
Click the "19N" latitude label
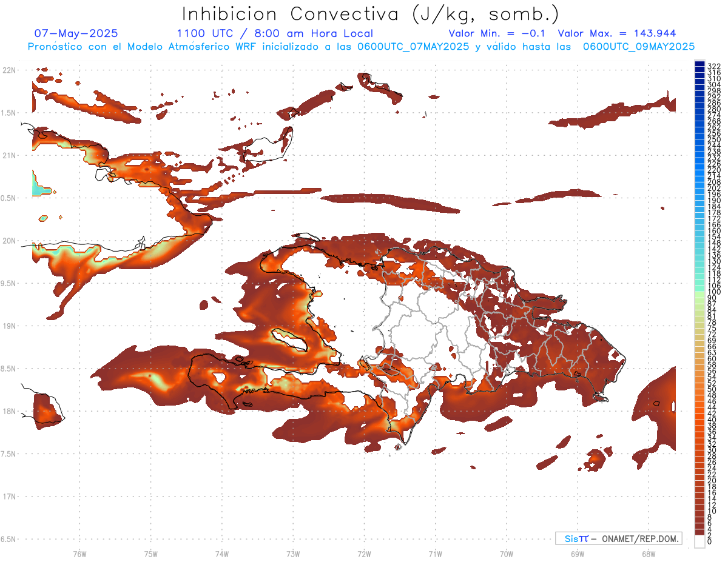(x=9, y=326)
